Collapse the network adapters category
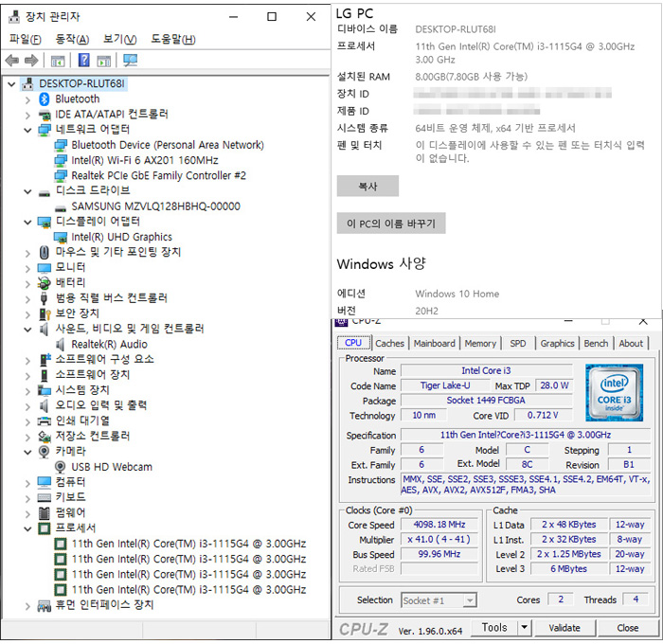 point(27,131)
